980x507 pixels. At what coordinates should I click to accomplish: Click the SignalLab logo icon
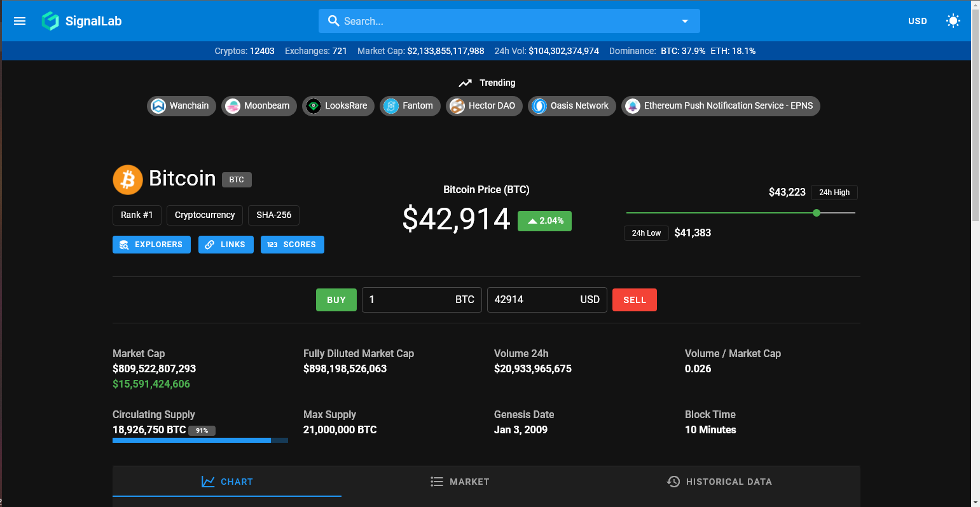click(x=50, y=21)
